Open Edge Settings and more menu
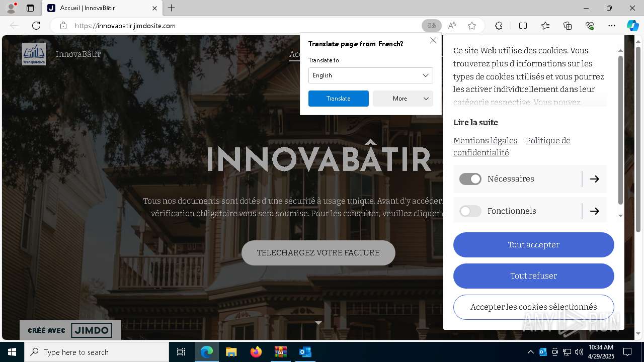Viewport: 644px width, 362px height. (x=612, y=26)
